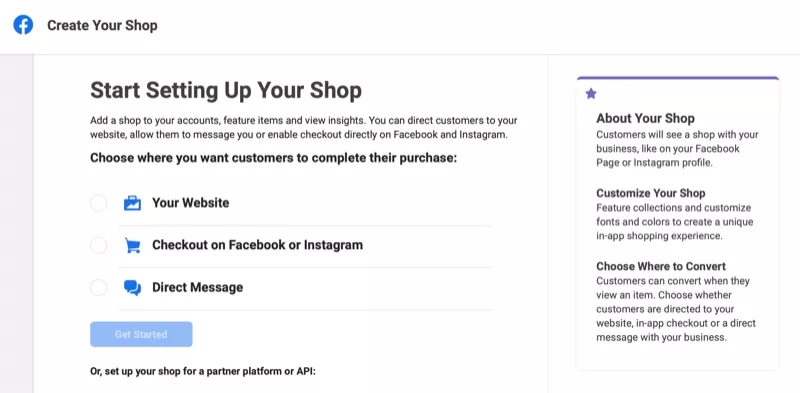Click the partner platform or API text
The image size is (800, 393).
203,372
